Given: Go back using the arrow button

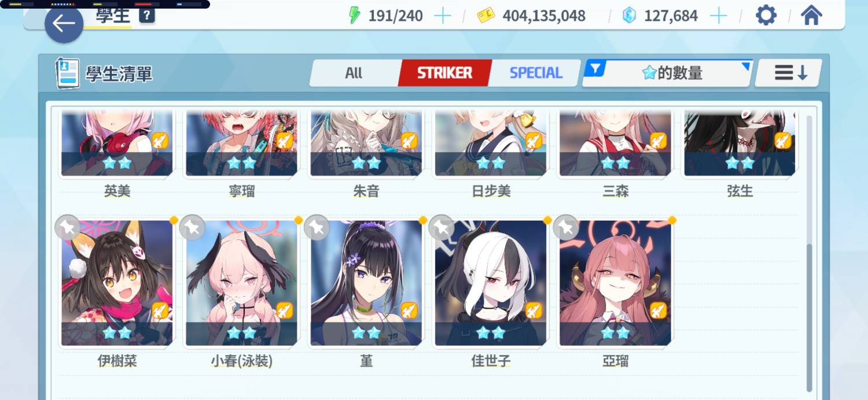Looking at the screenshot, I should pos(64,23).
